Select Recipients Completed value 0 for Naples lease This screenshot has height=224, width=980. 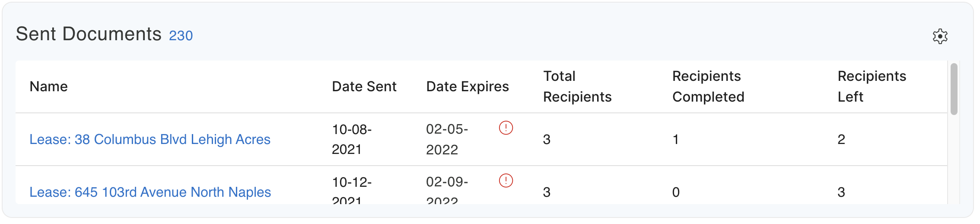click(x=676, y=192)
